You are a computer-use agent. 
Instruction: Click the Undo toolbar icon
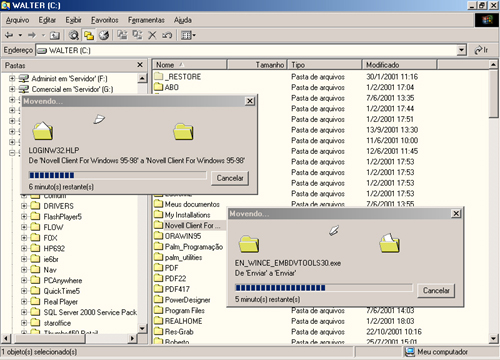(167, 35)
